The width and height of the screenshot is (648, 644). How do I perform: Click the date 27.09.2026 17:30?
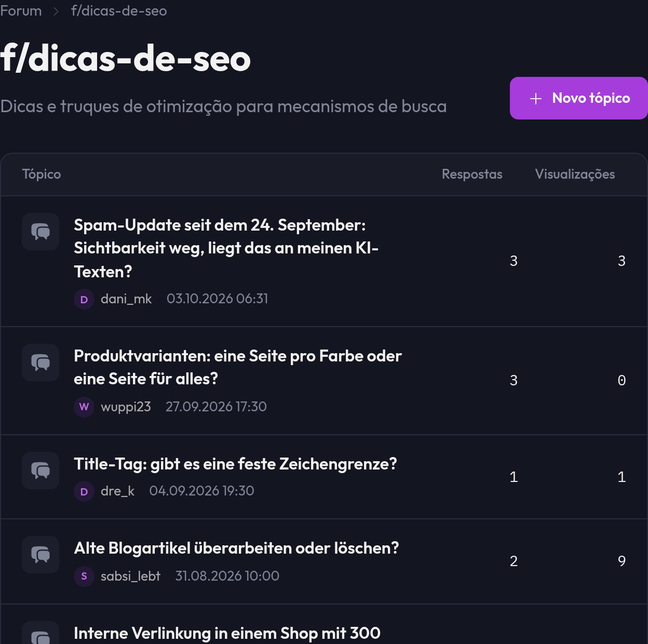pos(216,407)
